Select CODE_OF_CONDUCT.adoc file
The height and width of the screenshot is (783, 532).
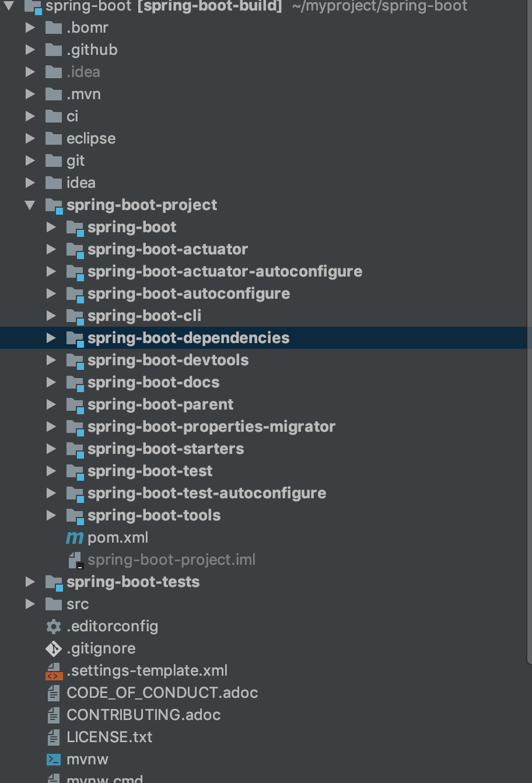point(162,693)
